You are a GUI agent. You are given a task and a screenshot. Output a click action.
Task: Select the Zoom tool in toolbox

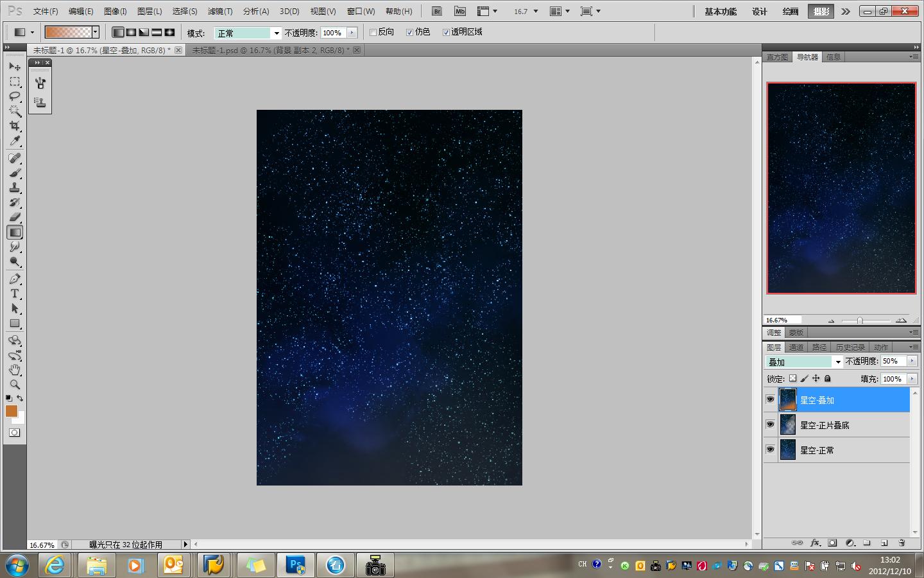coord(15,385)
